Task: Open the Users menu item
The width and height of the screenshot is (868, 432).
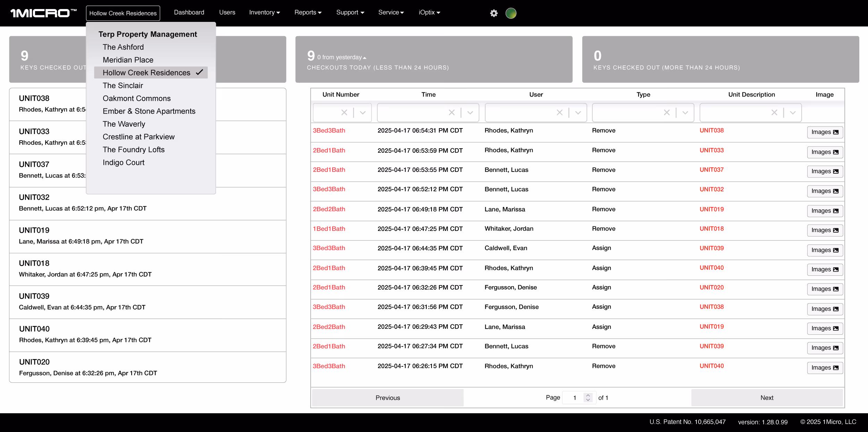Action: click(227, 12)
